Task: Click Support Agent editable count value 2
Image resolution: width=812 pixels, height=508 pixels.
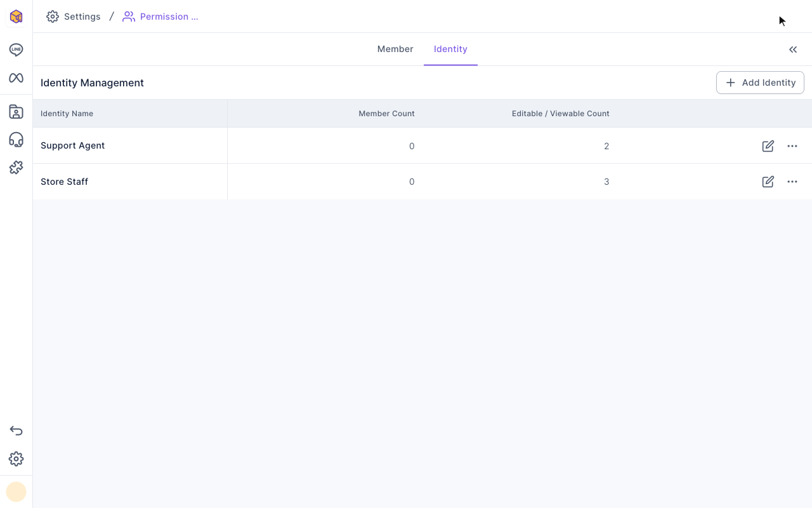Action: click(x=606, y=146)
